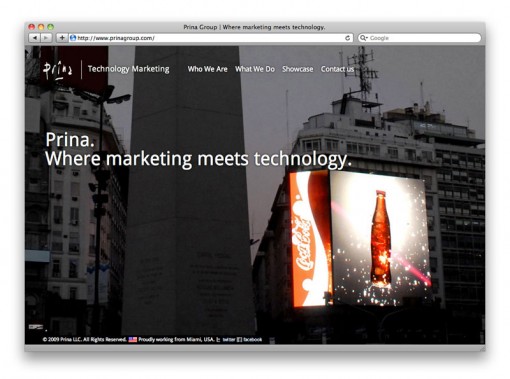Open the Showcase menu item
Viewport: 510px width, 379px height.
click(x=298, y=69)
